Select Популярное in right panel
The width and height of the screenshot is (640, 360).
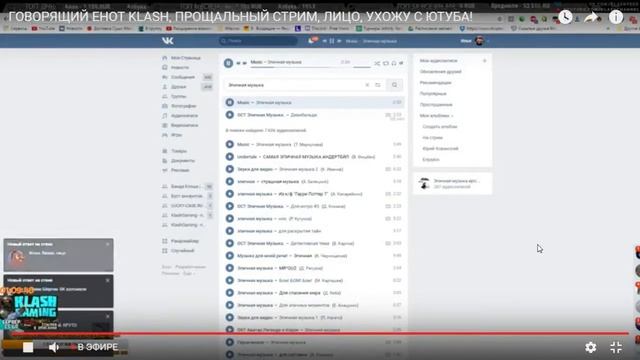pos(433,93)
